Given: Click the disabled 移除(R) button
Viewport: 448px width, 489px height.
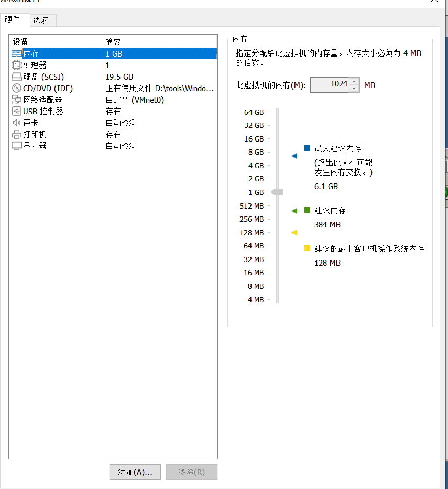Looking at the screenshot, I should (191, 472).
